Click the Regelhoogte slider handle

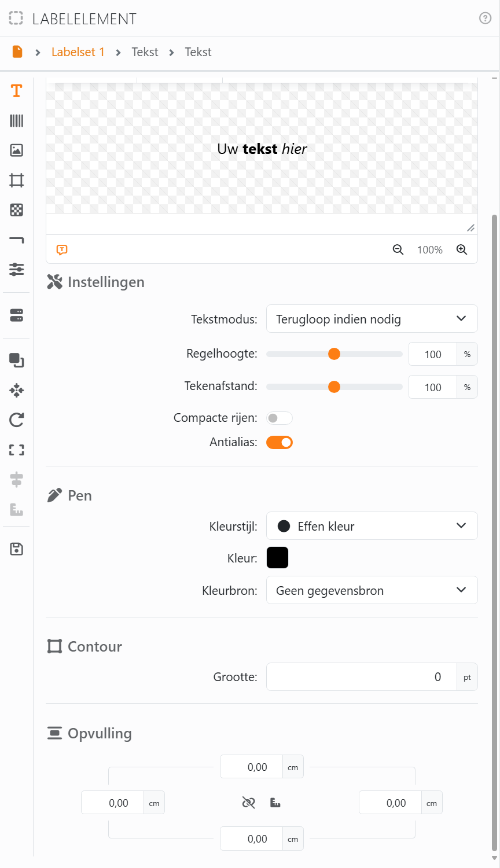[334, 354]
